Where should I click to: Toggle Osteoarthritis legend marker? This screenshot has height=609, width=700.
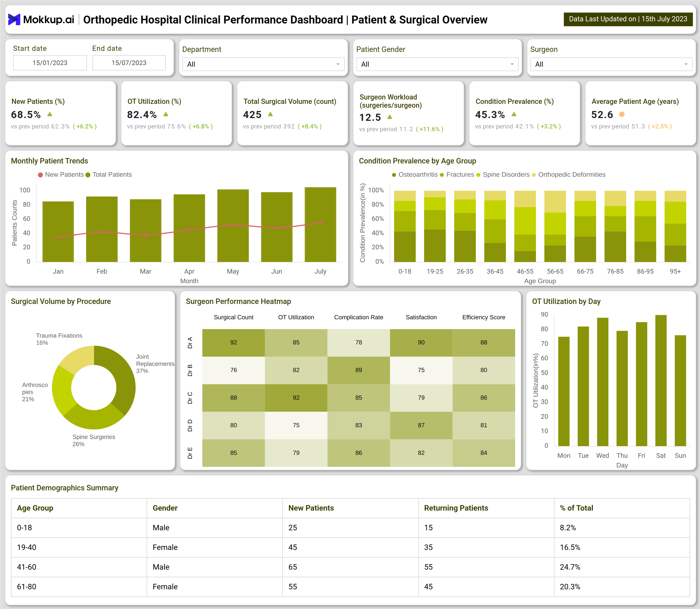pyautogui.click(x=394, y=175)
